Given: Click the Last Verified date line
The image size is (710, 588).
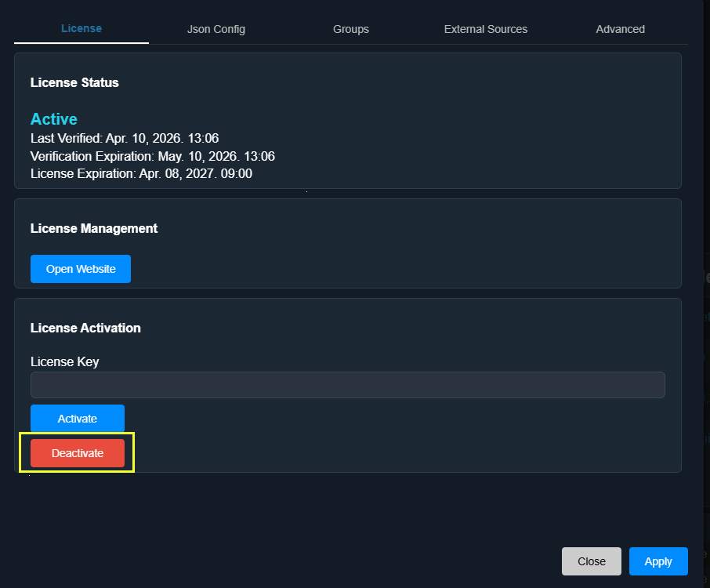Looking at the screenshot, I should tap(125, 139).
